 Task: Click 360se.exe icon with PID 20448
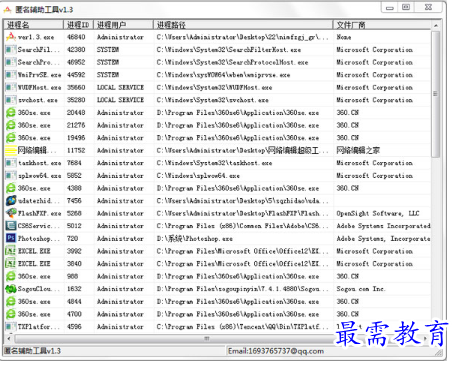coord(11,112)
